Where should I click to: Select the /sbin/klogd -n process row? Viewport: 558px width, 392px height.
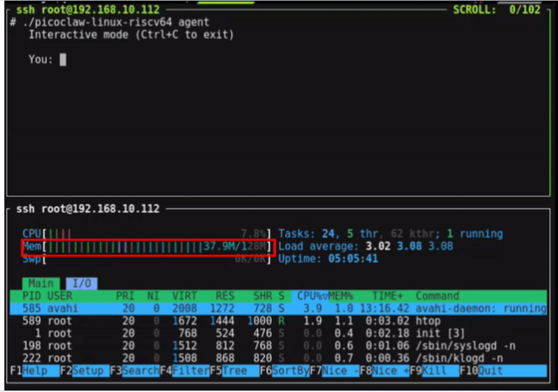tap(278, 358)
